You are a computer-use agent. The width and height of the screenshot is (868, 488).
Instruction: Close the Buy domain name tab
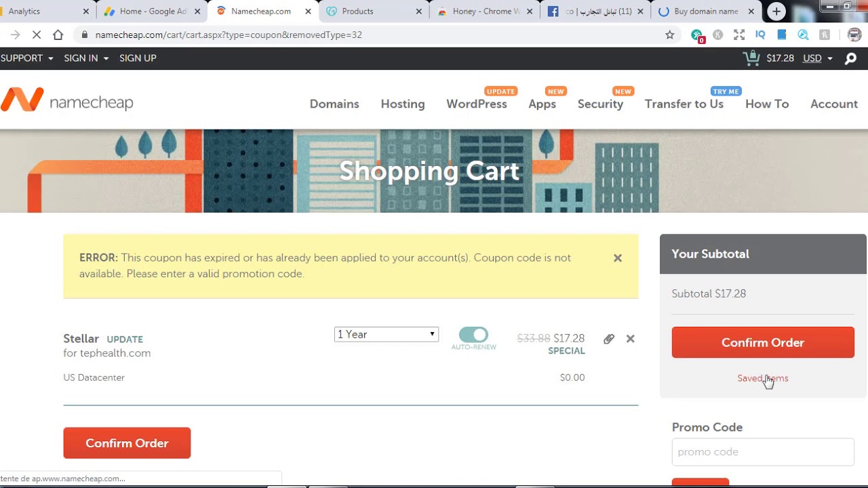click(x=751, y=12)
